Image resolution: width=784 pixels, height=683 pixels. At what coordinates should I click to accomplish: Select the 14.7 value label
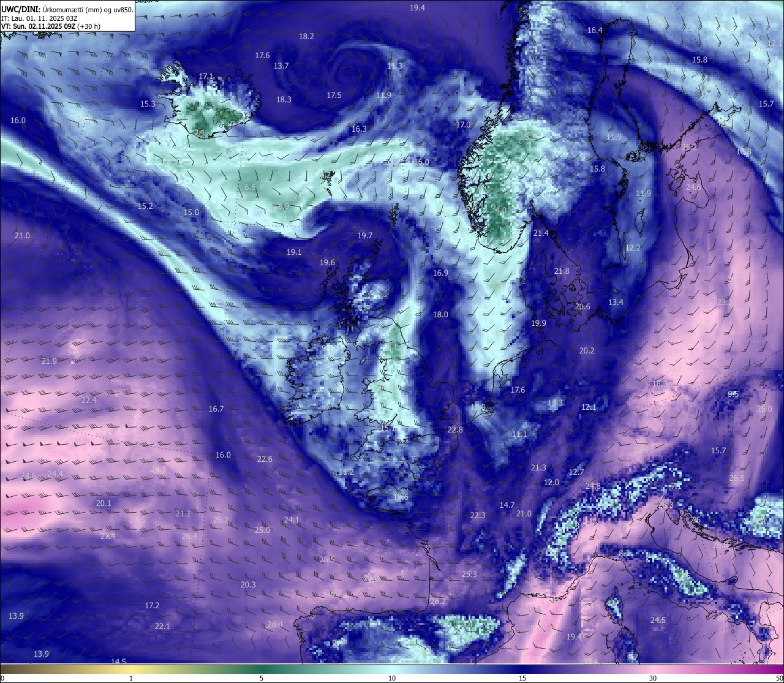coord(507,505)
